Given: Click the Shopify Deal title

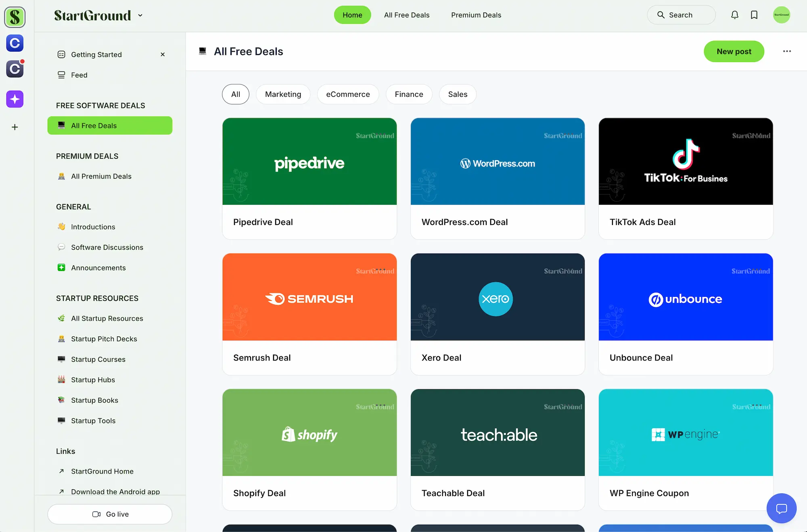Looking at the screenshot, I should click(259, 493).
